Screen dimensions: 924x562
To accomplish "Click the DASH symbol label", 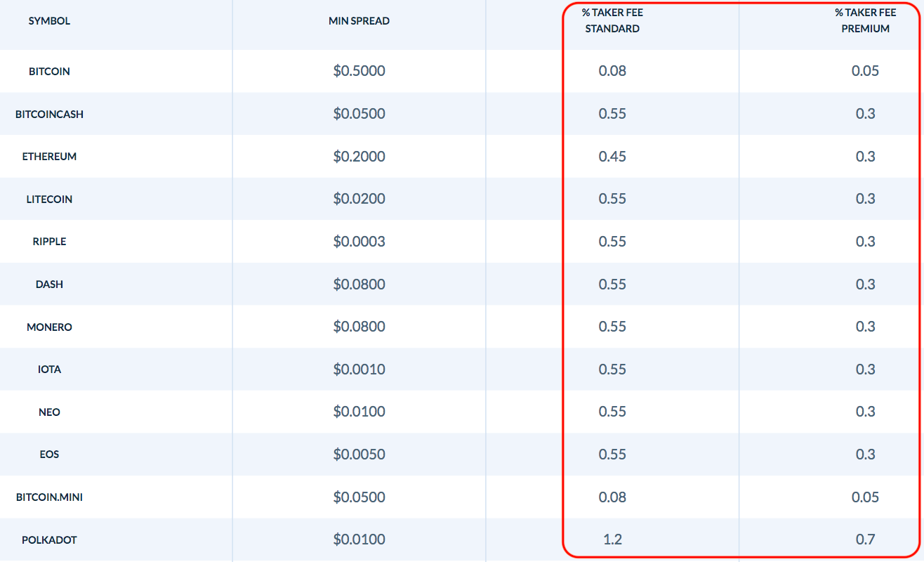I will click(x=49, y=285).
